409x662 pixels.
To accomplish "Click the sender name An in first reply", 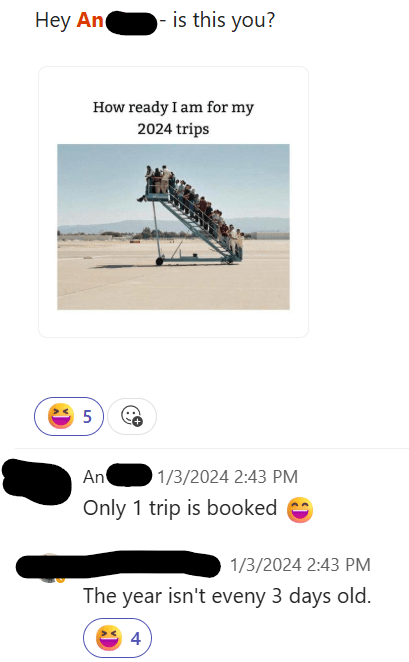I will click(94, 477).
